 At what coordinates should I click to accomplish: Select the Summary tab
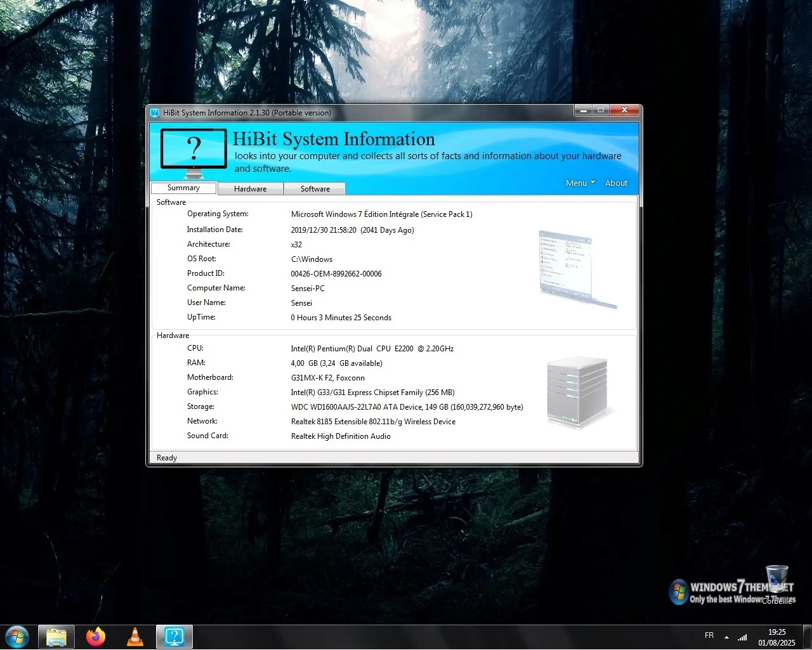[x=183, y=188]
